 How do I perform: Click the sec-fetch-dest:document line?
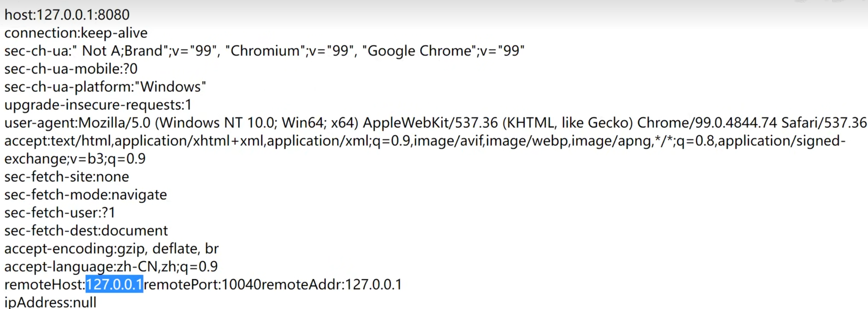tap(86, 231)
